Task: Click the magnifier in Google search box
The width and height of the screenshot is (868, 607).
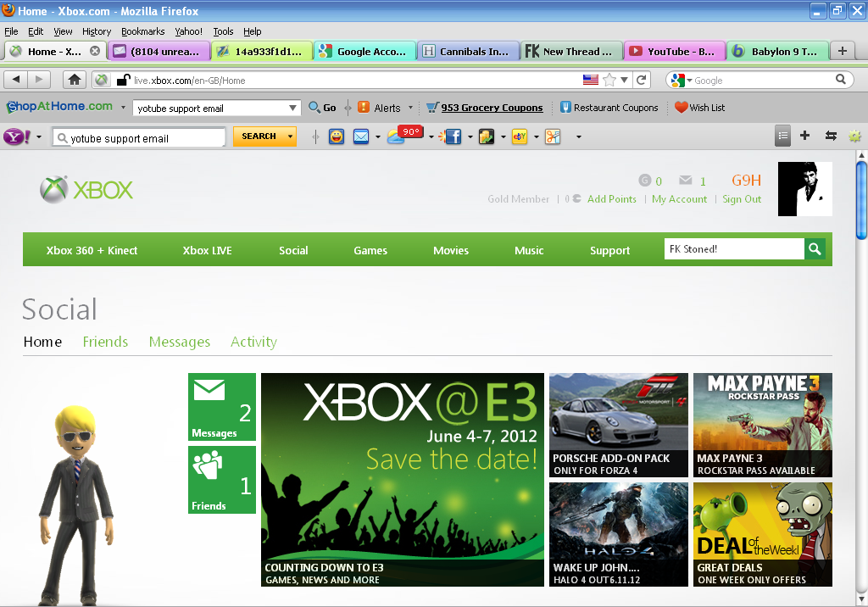Action: click(840, 79)
